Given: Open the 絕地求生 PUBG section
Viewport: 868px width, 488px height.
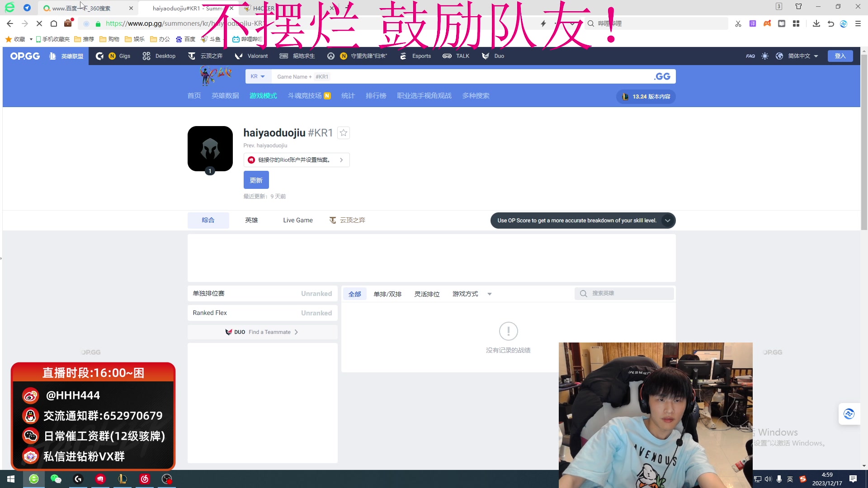Looking at the screenshot, I should [x=297, y=56].
